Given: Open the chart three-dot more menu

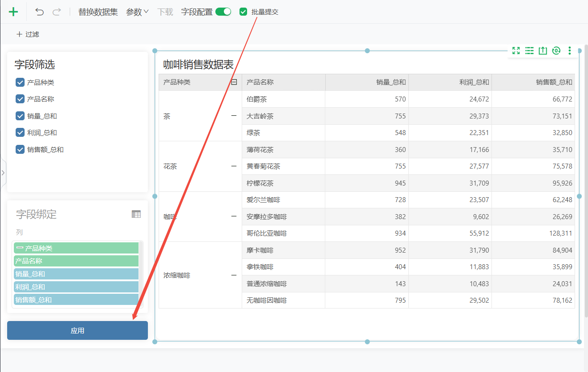Looking at the screenshot, I should (570, 51).
